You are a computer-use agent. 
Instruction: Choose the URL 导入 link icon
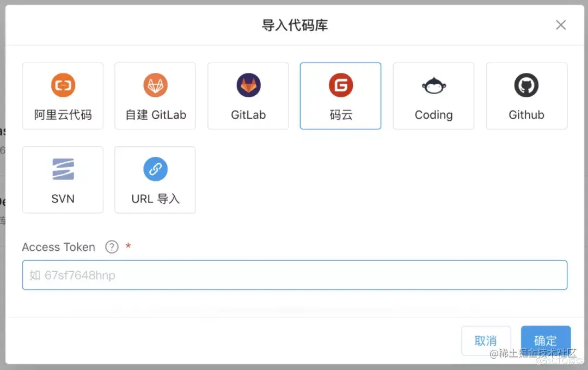point(155,169)
